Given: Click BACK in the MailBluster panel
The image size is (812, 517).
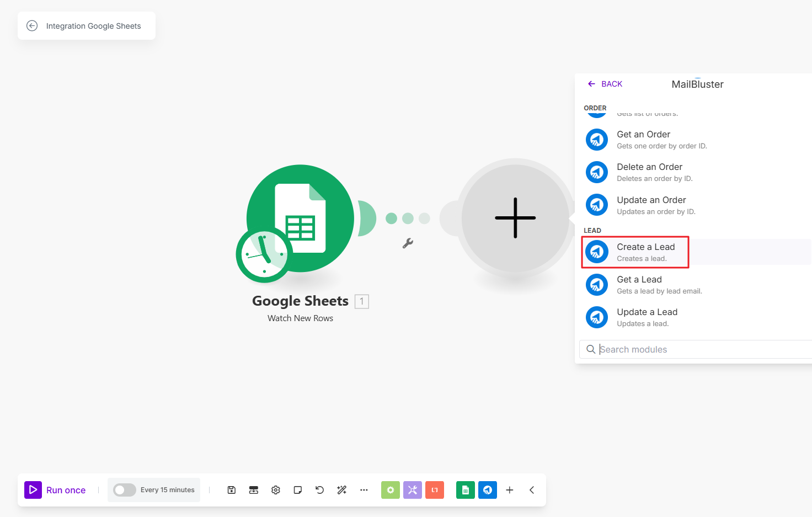Looking at the screenshot, I should coord(605,84).
